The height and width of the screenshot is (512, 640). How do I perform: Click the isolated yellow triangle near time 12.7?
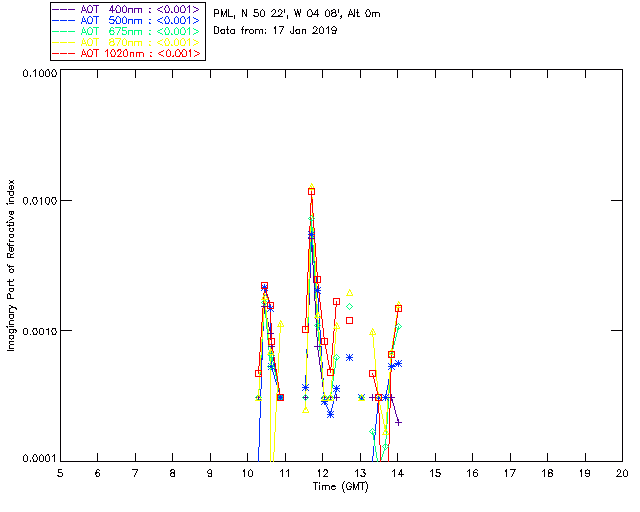[x=349, y=293]
